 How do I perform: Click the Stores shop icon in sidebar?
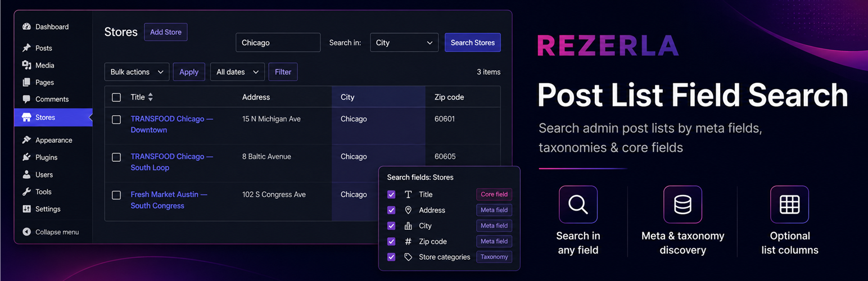point(26,117)
